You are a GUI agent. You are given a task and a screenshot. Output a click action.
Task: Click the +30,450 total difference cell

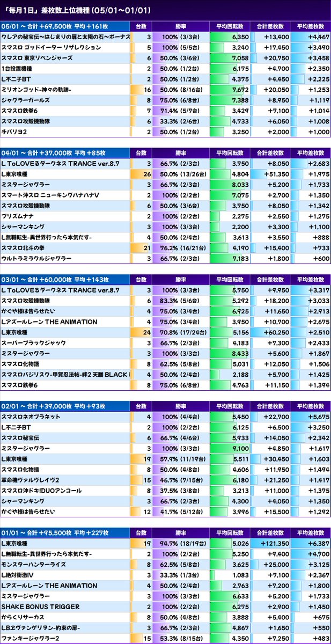pos(270,459)
